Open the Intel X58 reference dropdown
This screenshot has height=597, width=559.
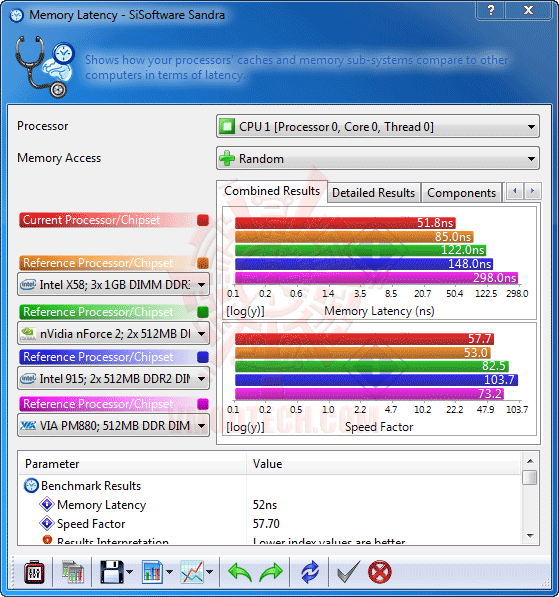tap(113, 284)
